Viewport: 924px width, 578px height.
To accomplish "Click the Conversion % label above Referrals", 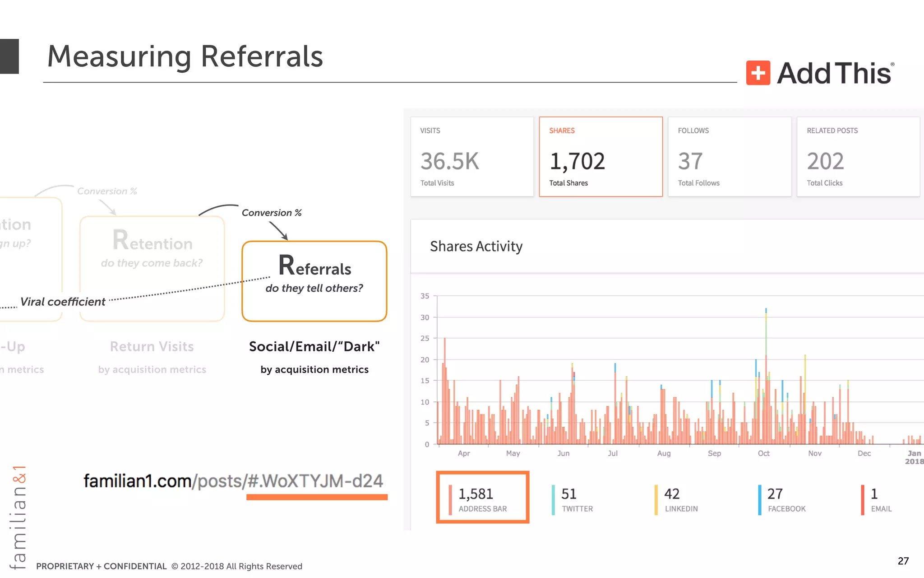I will [272, 213].
